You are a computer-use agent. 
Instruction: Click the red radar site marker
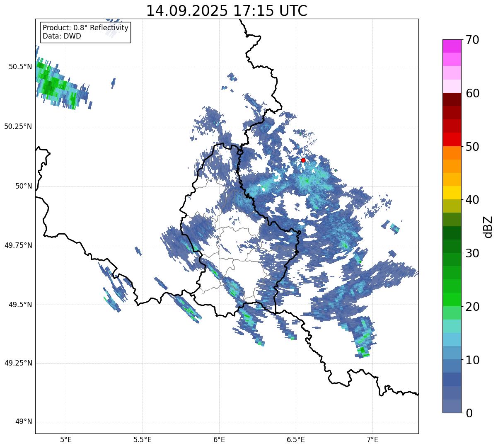(303, 160)
